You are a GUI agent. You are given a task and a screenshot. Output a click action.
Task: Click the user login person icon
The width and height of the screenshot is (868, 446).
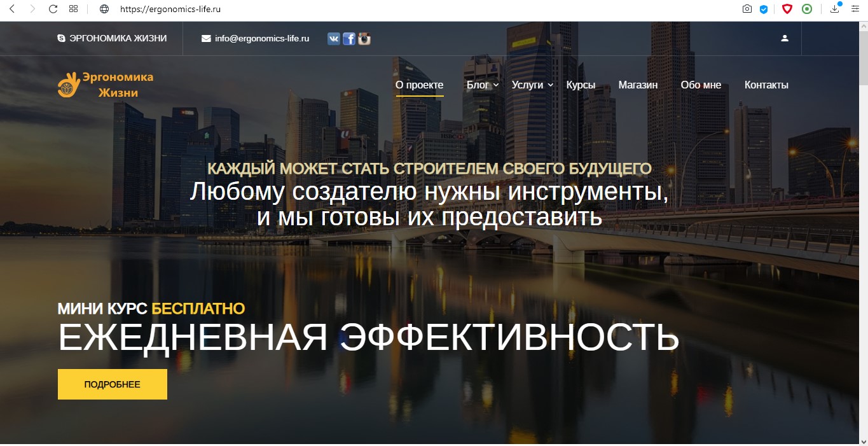click(785, 38)
